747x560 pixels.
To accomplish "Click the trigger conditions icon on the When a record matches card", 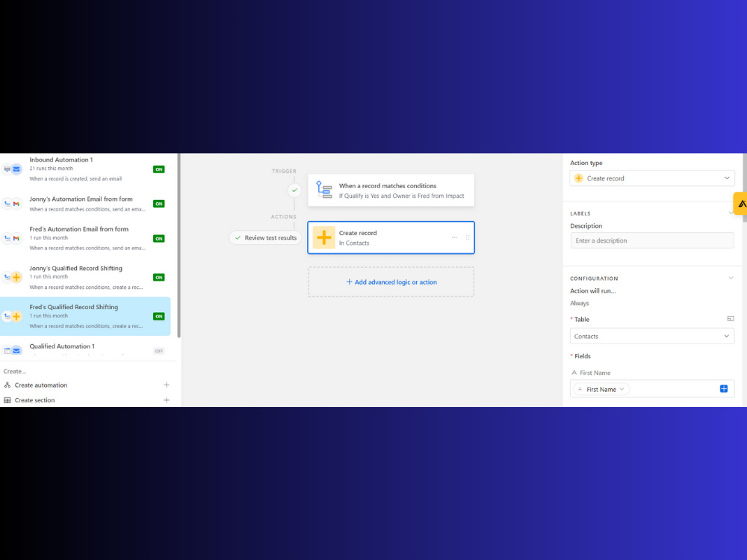I will [324, 190].
